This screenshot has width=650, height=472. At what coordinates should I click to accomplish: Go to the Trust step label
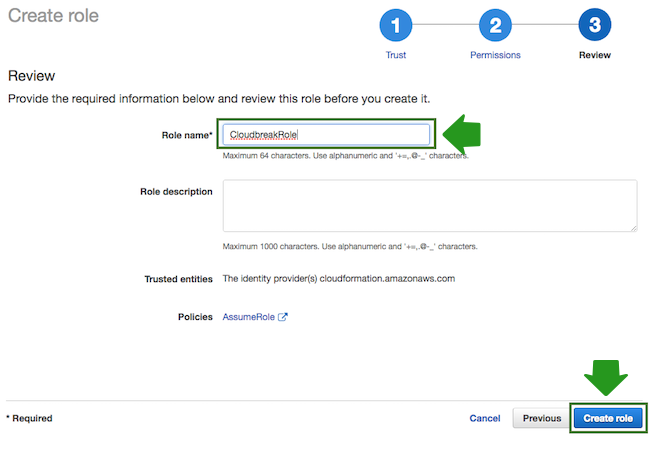[x=396, y=55]
